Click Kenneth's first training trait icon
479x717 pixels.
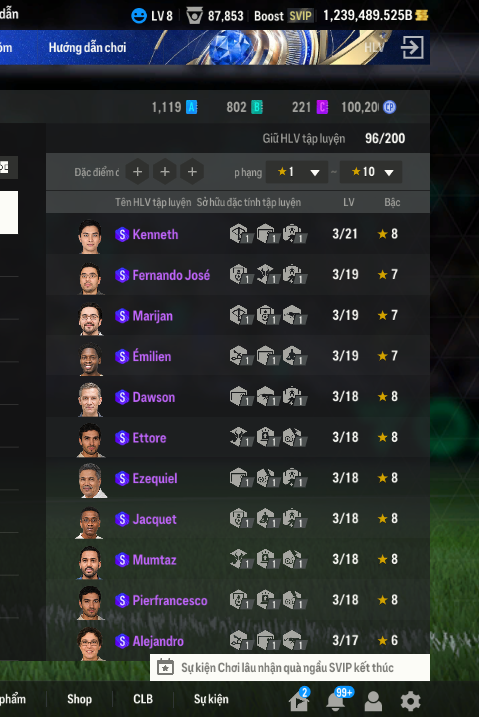coord(240,234)
